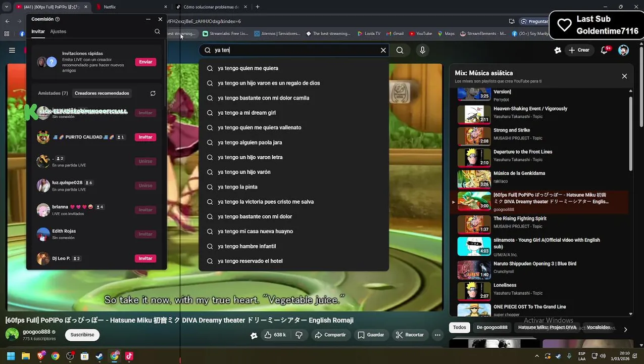This screenshot has height=364, width=644.
Task: Close the Mix: Música asiática playlist panel
Action: pos(624,76)
